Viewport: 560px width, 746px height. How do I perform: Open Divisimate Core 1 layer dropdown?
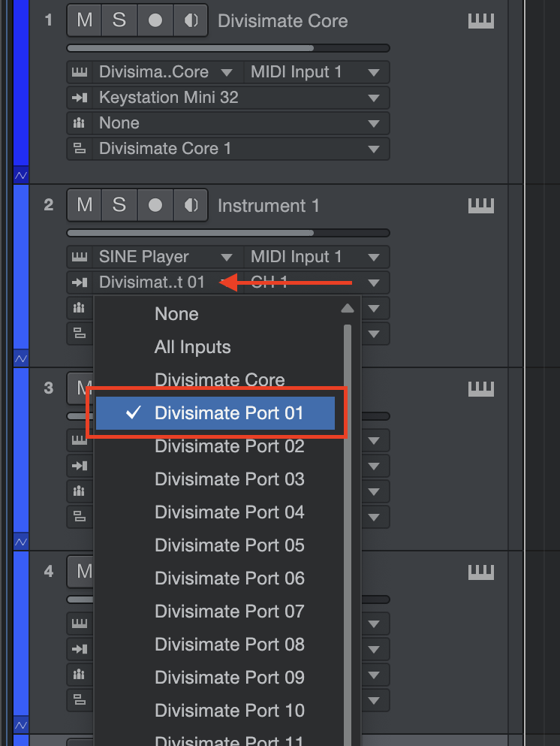pyautogui.click(x=241, y=150)
